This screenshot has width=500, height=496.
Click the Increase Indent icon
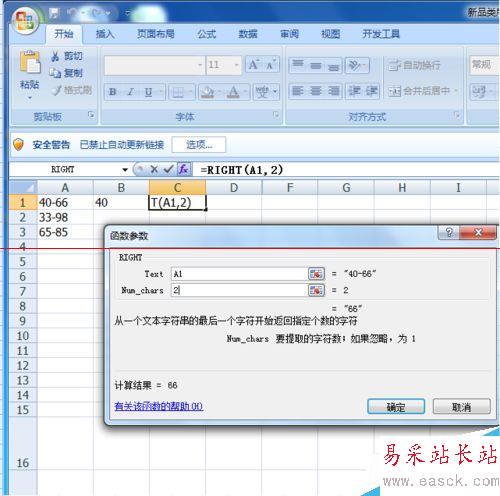[371, 91]
